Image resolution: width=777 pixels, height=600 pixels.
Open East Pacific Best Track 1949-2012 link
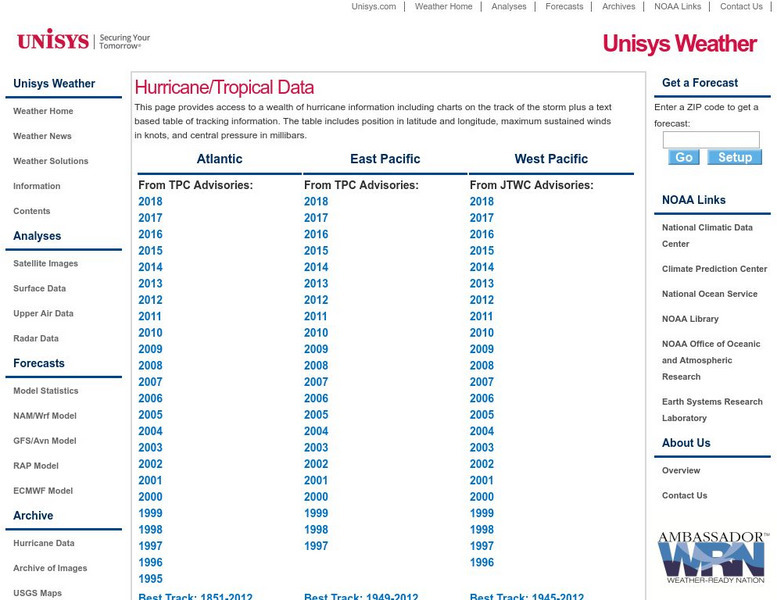pyautogui.click(x=361, y=596)
